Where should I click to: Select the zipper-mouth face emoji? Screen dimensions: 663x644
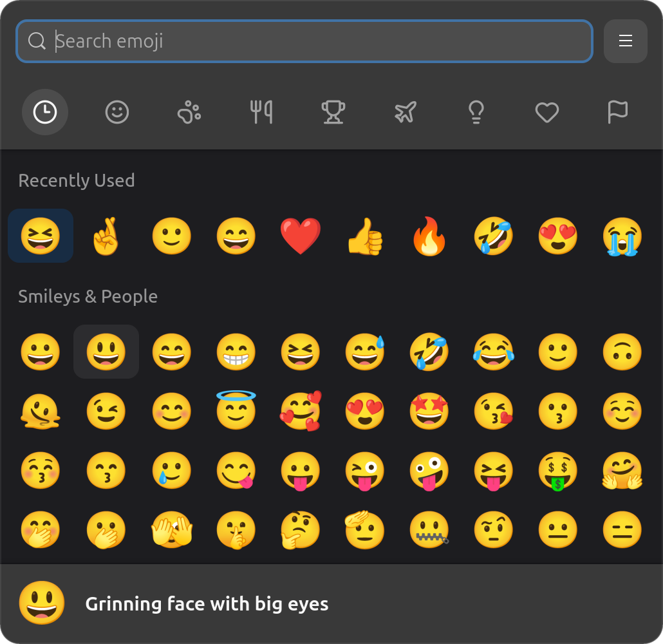click(429, 529)
